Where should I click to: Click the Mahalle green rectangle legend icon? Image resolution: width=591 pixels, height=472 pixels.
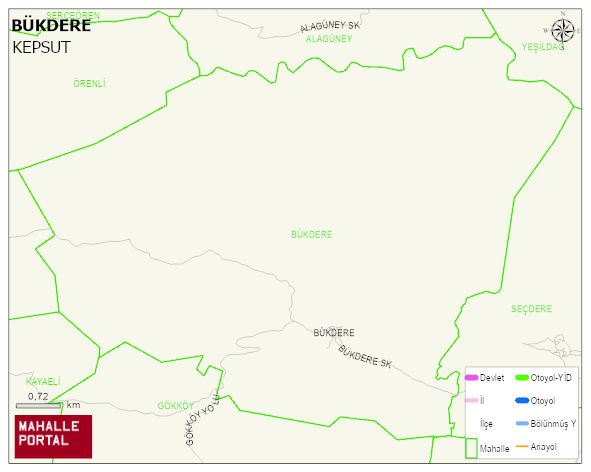[471, 448]
